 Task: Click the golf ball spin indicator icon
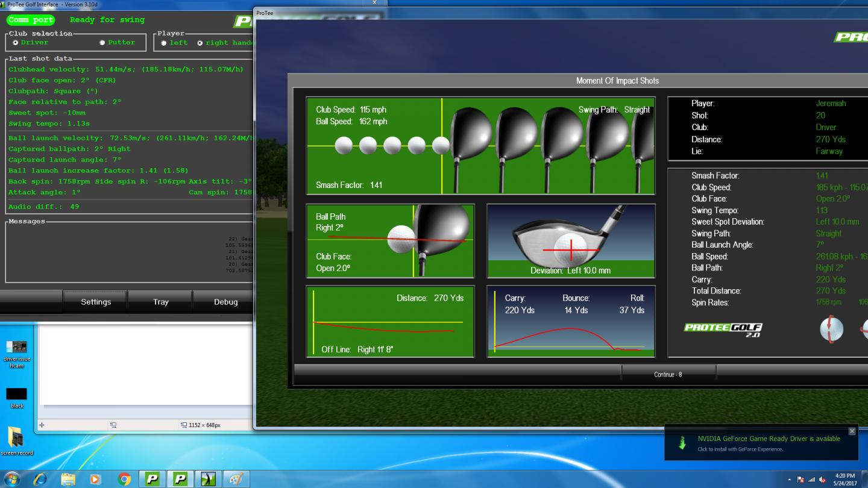[x=831, y=329]
